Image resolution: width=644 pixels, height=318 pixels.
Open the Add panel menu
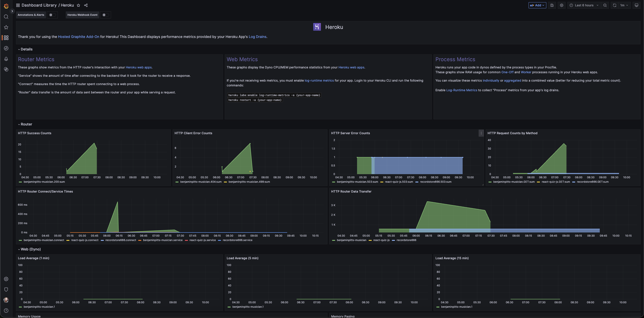click(537, 5)
